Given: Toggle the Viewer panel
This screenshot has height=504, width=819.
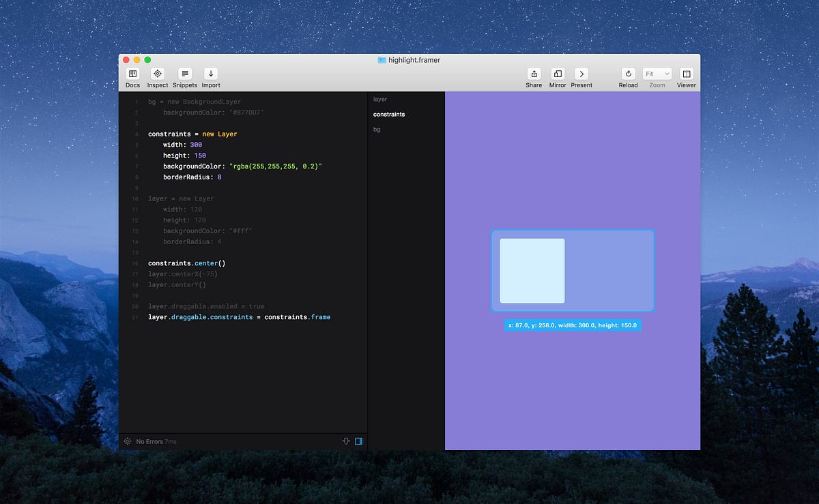Looking at the screenshot, I should (686, 75).
